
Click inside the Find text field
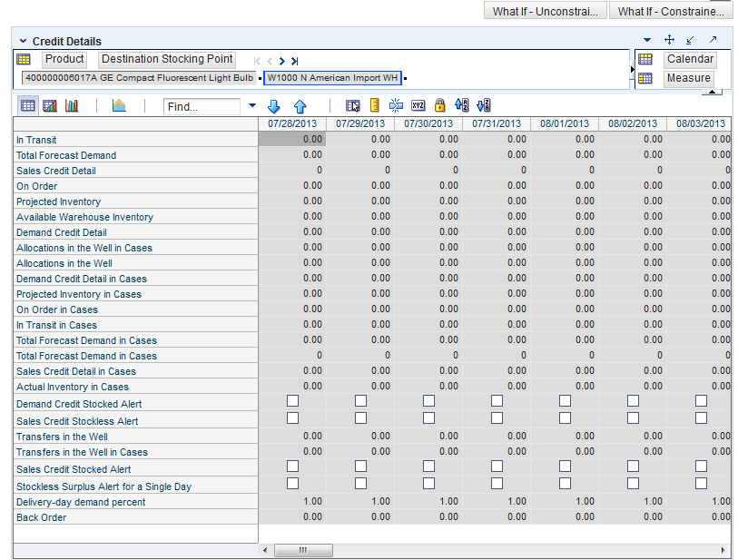203,106
